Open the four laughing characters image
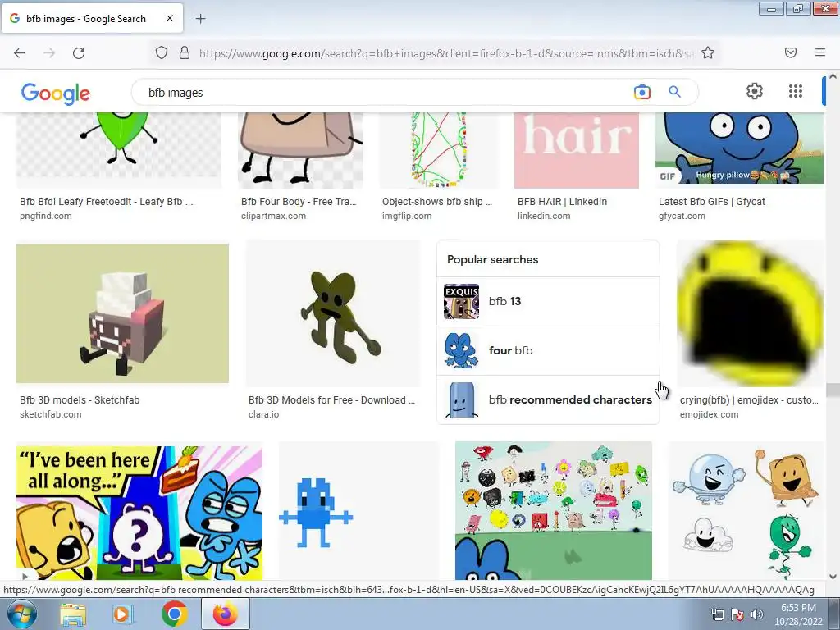 [746, 510]
